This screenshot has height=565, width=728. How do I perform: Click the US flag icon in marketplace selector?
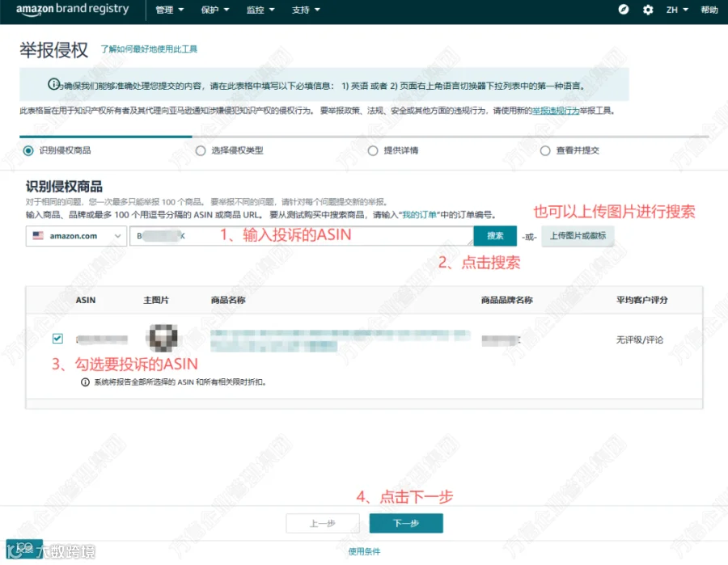pos(38,236)
